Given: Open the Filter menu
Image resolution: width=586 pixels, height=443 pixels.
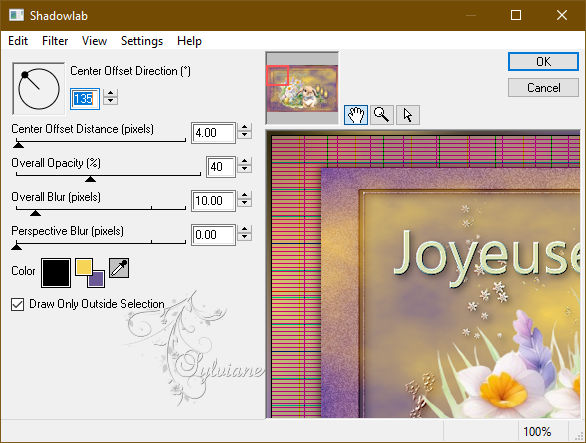Looking at the screenshot, I should tap(55, 41).
